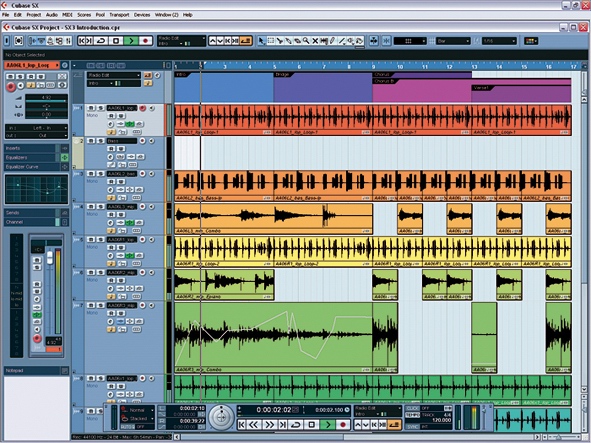
Task: Open the Transport menu
Action: pyautogui.click(x=119, y=15)
